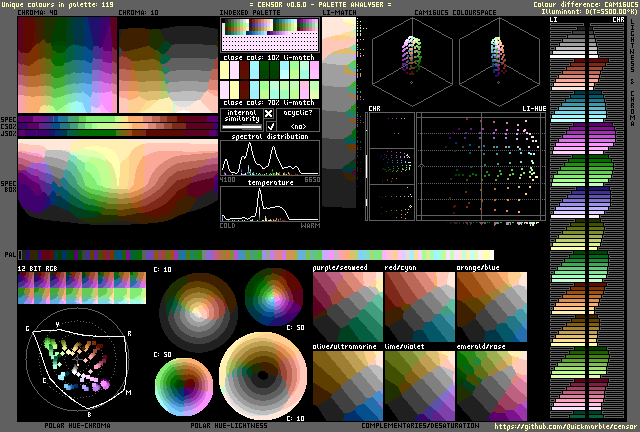
Task: Pick the first yellow swatch in 10% li-match row
Action: (225, 70)
